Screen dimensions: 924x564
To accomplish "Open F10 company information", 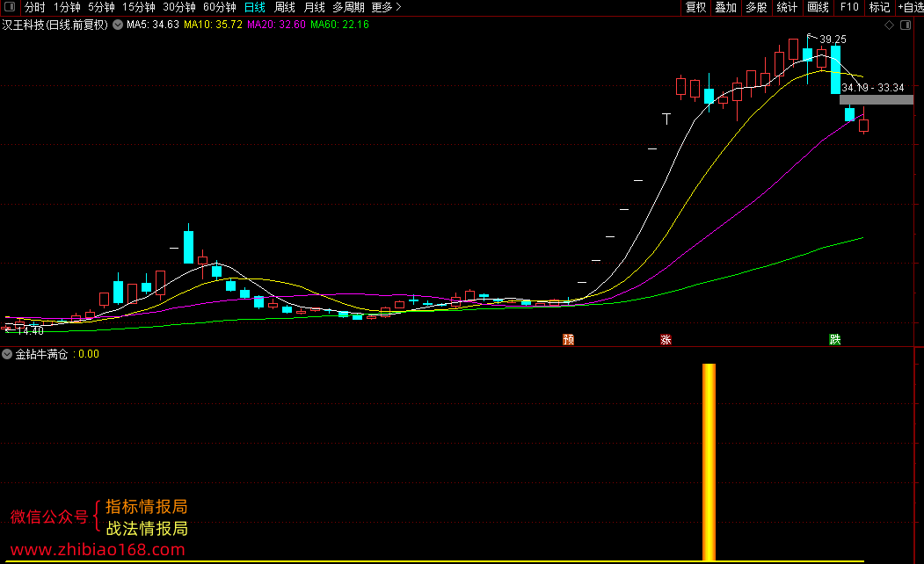I will pyautogui.click(x=849, y=7).
